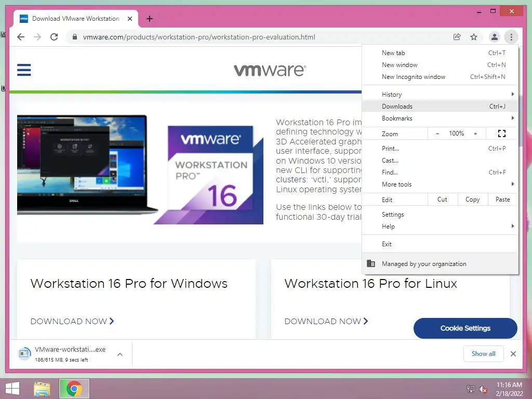Image resolution: width=532 pixels, height=399 pixels.
Task: Click the muted volume tray icon
Action: [x=483, y=389]
